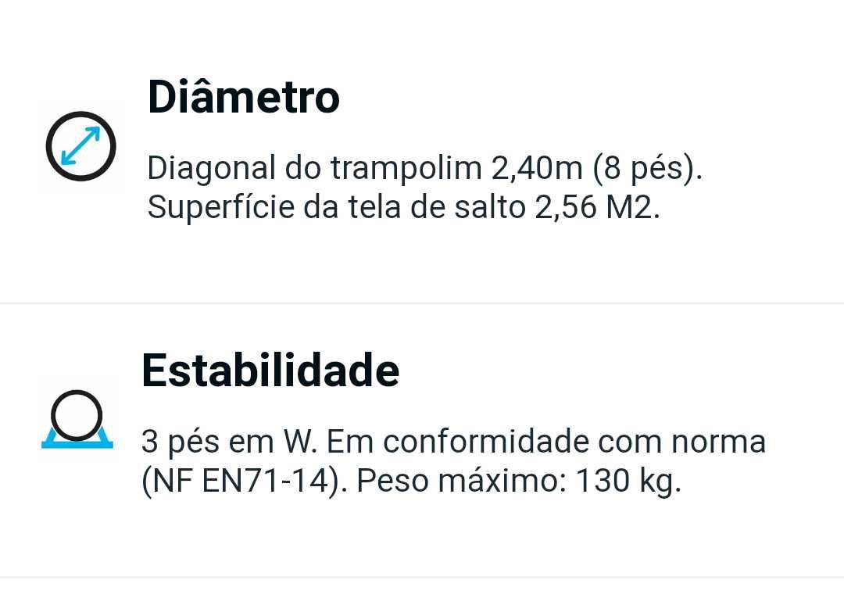Click the '2,40m' measurement value
The image size is (844, 616).
pyautogui.click(x=537, y=168)
